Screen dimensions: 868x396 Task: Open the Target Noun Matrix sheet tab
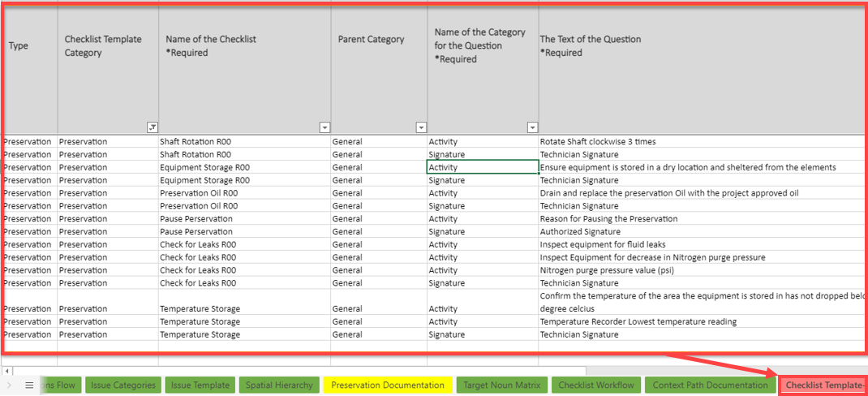(x=503, y=385)
